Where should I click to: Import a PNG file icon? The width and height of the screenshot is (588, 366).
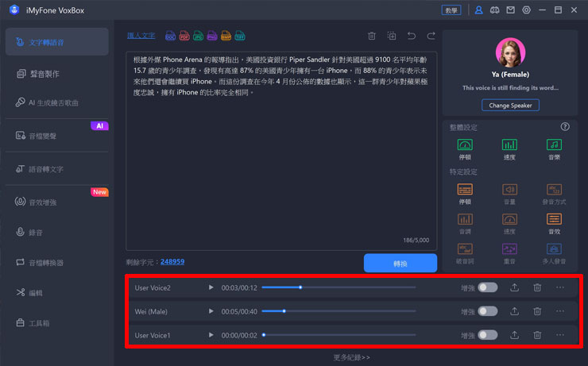212,36
